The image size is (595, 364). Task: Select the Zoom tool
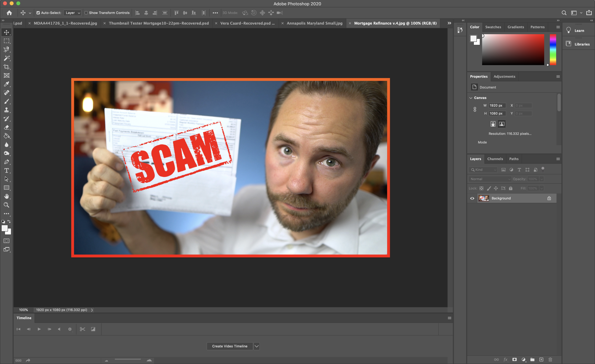[x=6, y=205]
